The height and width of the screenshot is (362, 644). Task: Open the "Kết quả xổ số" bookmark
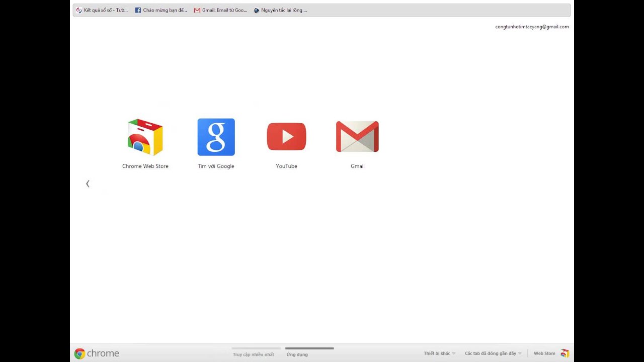point(102,10)
